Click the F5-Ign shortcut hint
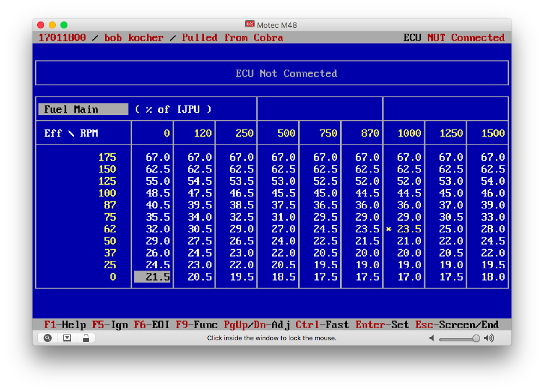The image size is (544, 392). (110, 325)
